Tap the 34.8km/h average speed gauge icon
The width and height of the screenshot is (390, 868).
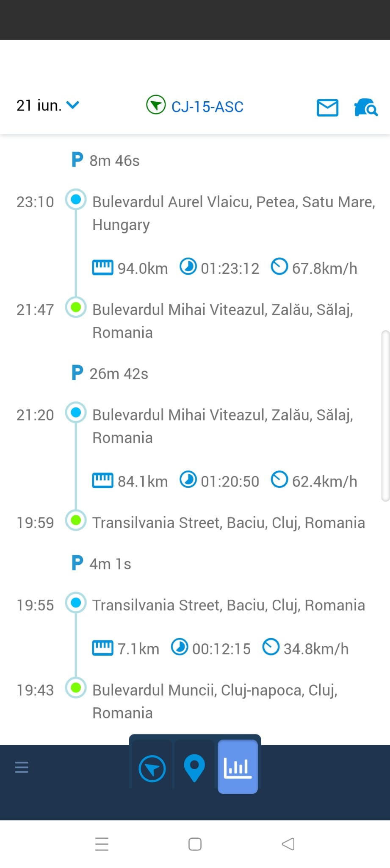pos(271,647)
